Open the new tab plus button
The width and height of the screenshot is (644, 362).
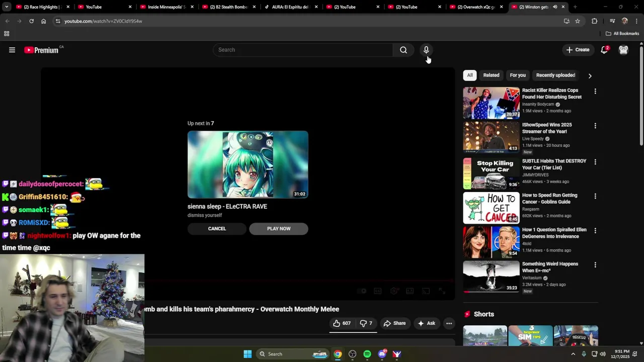pyautogui.click(x=575, y=7)
